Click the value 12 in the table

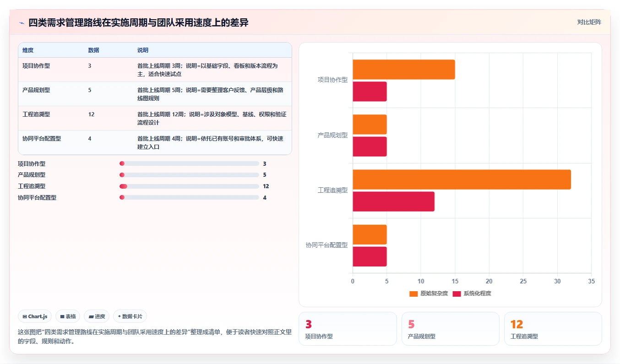click(x=91, y=114)
